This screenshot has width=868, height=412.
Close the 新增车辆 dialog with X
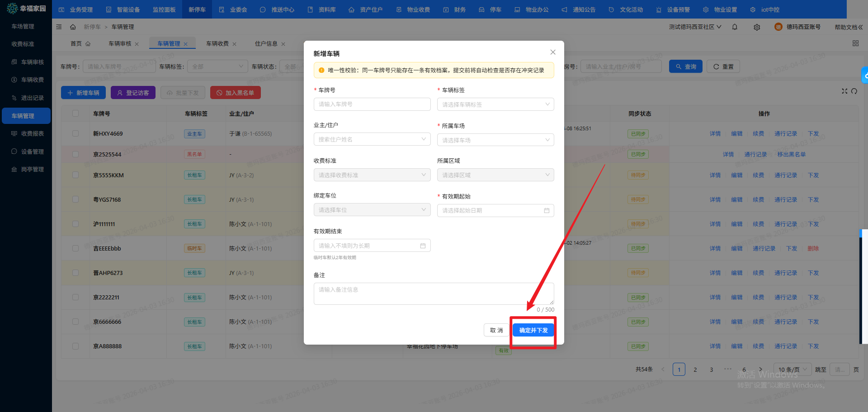coord(553,52)
